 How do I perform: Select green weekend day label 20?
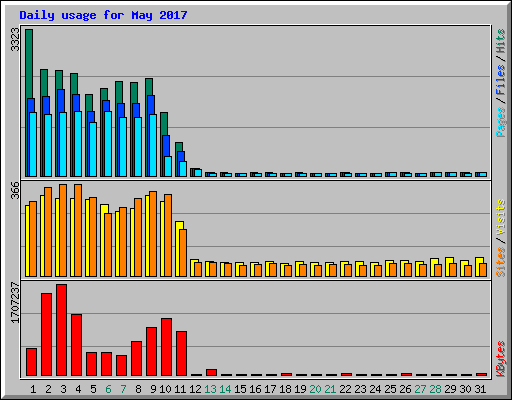(315, 389)
